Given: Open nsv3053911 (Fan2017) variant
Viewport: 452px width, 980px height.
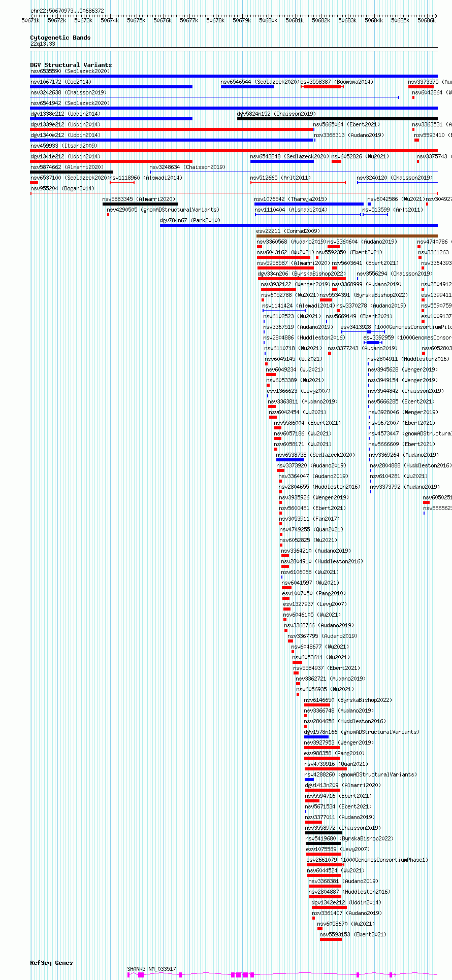Looking at the screenshot, I should click(310, 519).
